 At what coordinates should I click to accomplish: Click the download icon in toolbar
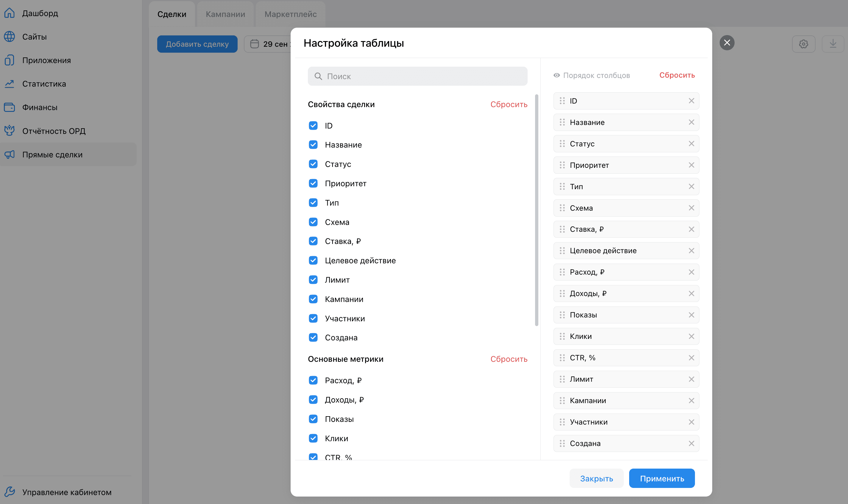pyautogui.click(x=833, y=44)
